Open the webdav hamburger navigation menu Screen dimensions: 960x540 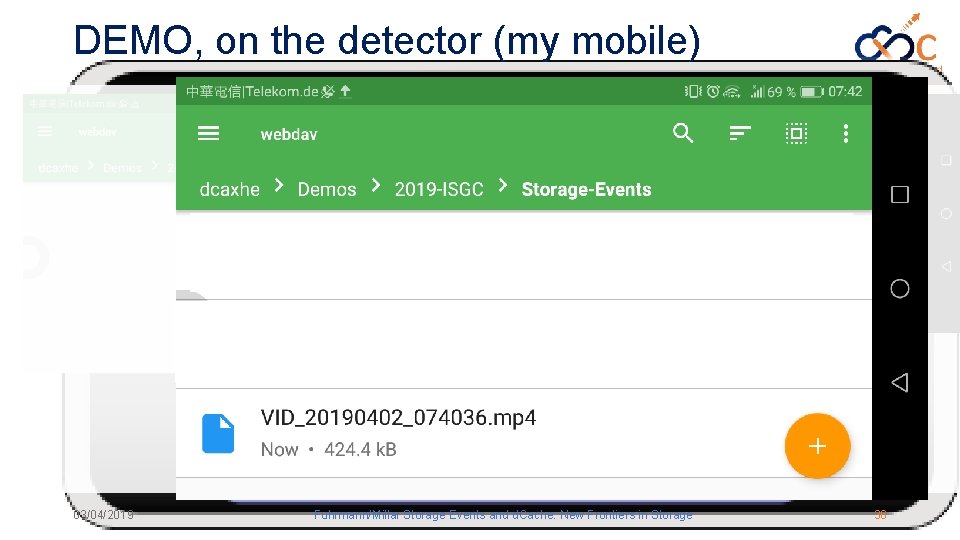point(209,134)
